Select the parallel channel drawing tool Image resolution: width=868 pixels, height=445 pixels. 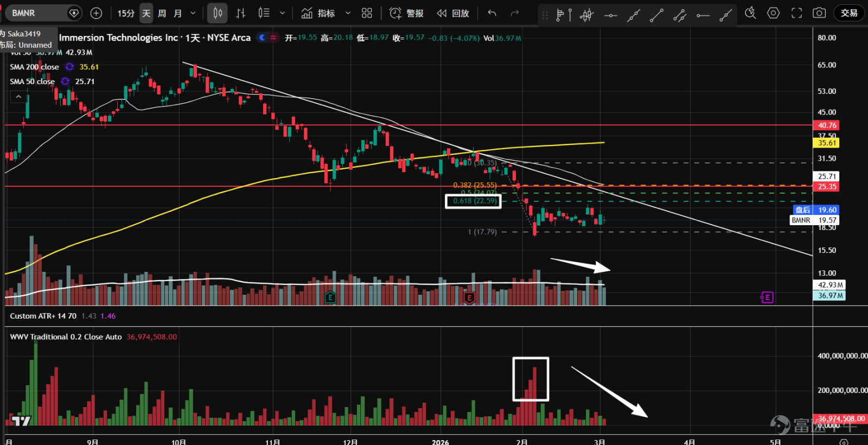coord(680,15)
